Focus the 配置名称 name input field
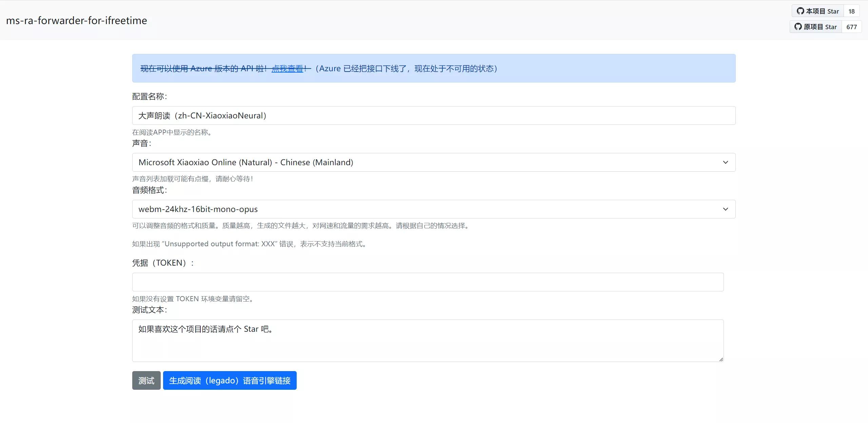Image resolution: width=868 pixels, height=423 pixels. [x=433, y=116]
